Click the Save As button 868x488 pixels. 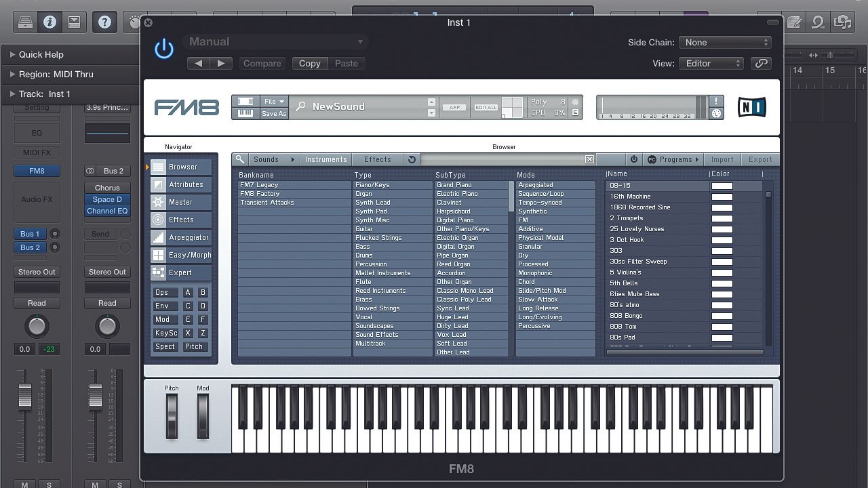[274, 113]
